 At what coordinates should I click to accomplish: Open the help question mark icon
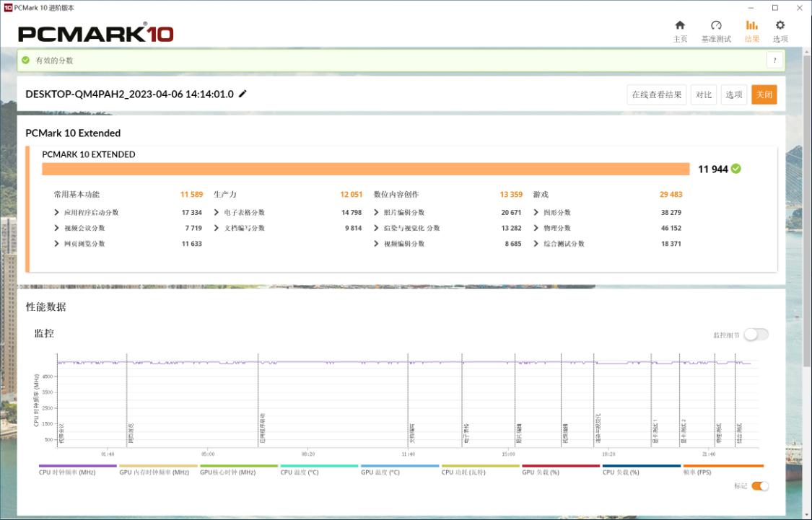(x=774, y=61)
